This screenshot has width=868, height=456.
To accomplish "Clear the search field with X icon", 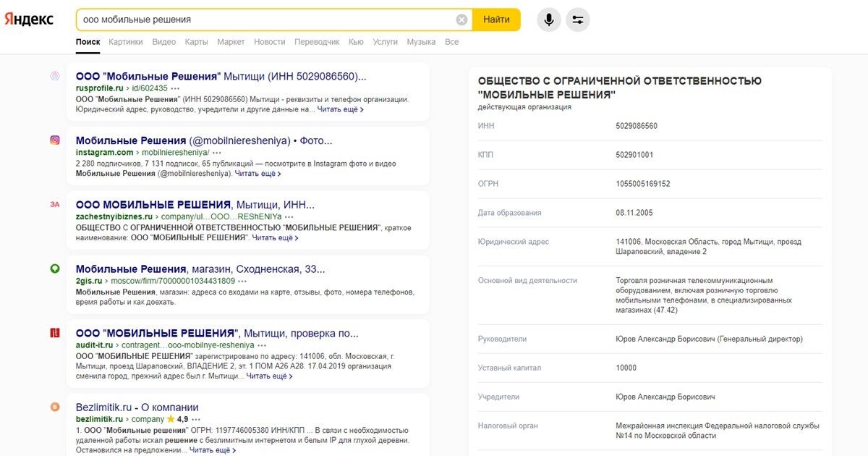I will [461, 20].
